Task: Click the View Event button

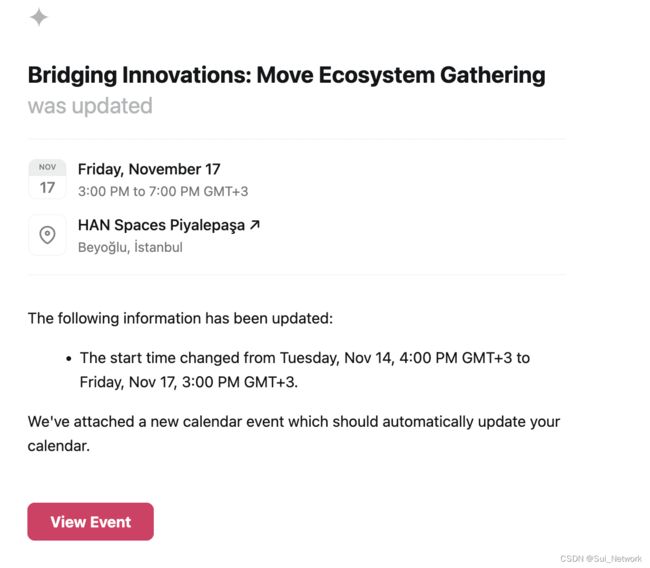Action: [90, 521]
